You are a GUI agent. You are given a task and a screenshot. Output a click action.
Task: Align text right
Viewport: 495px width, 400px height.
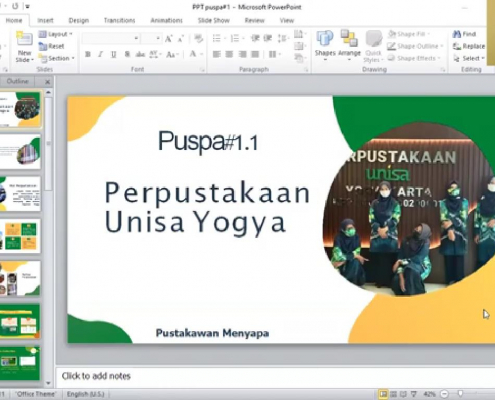point(243,54)
